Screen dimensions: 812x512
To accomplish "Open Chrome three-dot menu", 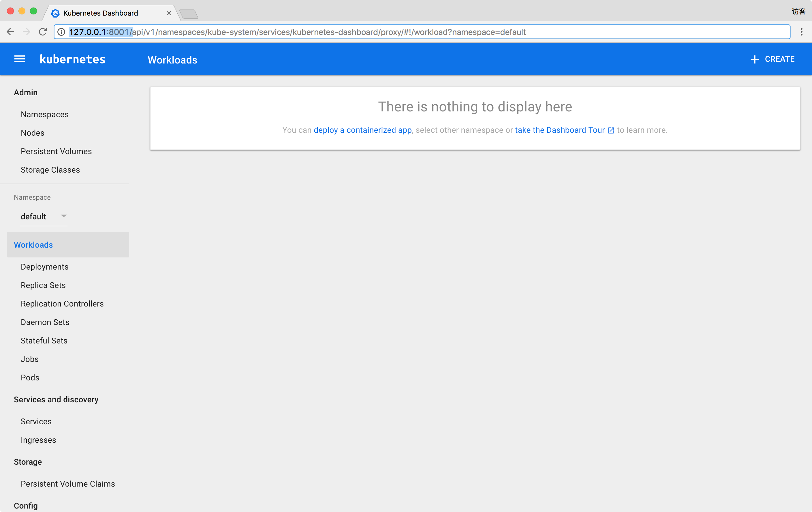I will pyautogui.click(x=801, y=32).
